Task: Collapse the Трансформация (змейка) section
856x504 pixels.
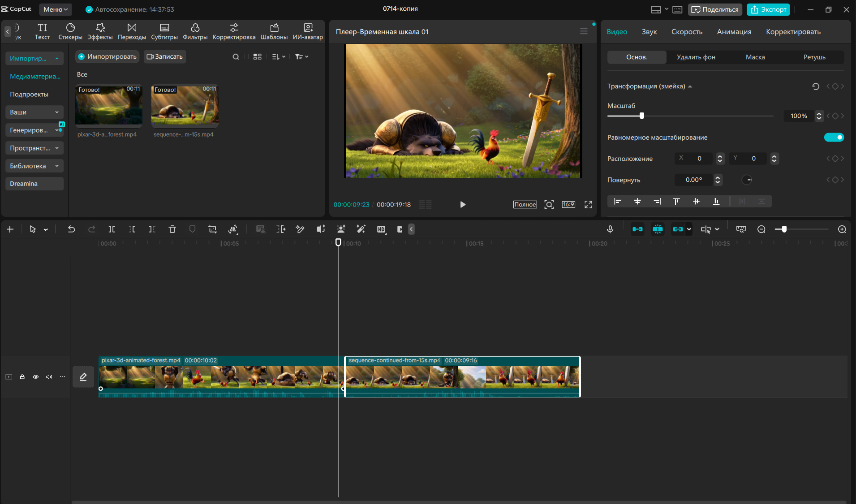Action: (x=690, y=86)
